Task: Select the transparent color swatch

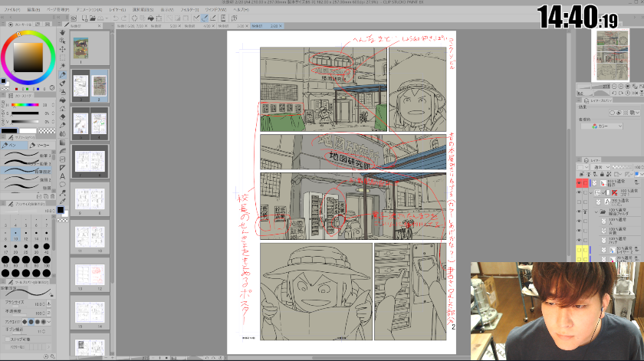Action: click(47, 131)
